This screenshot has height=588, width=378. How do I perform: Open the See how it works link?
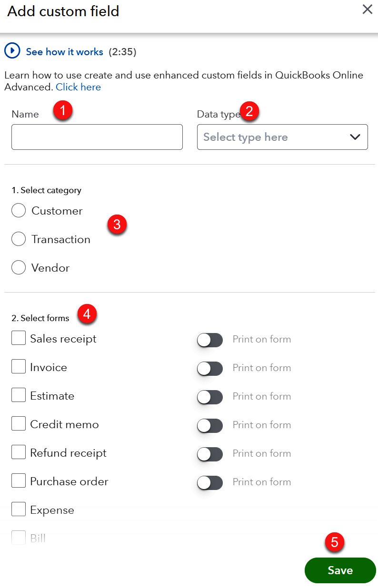click(x=64, y=51)
